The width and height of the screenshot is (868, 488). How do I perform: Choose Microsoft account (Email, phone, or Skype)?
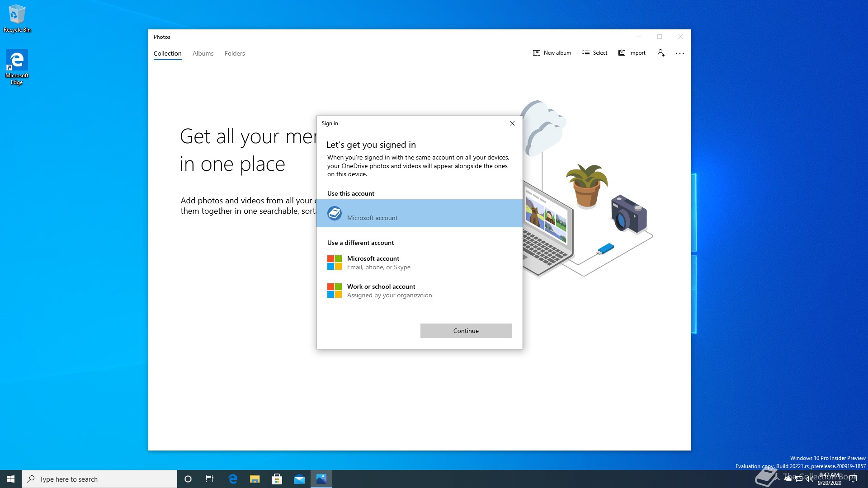tap(420, 263)
